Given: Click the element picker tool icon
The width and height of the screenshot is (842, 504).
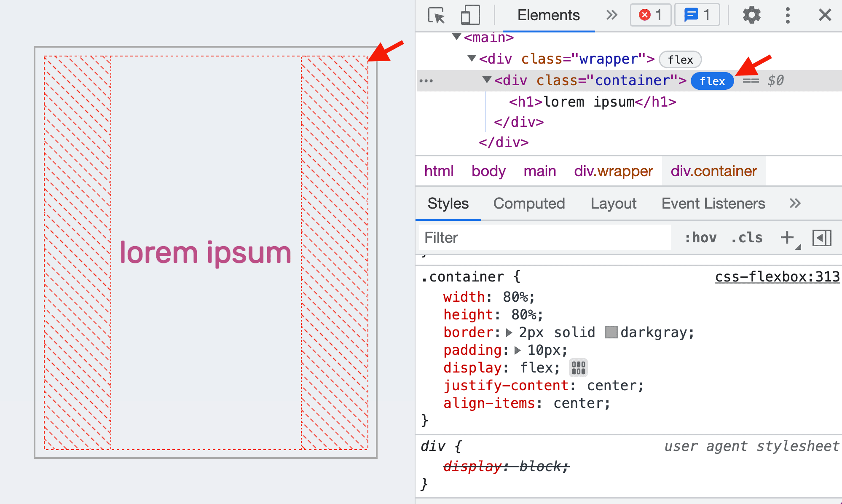Looking at the screenshot, I should click(436, 14).
